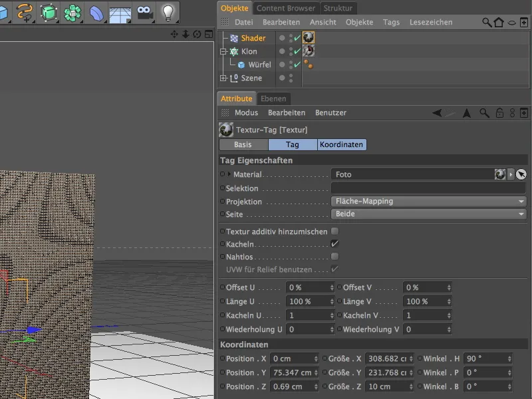
Task: Click the Material field picker cursor icon
Action: [x=521, y=174]
